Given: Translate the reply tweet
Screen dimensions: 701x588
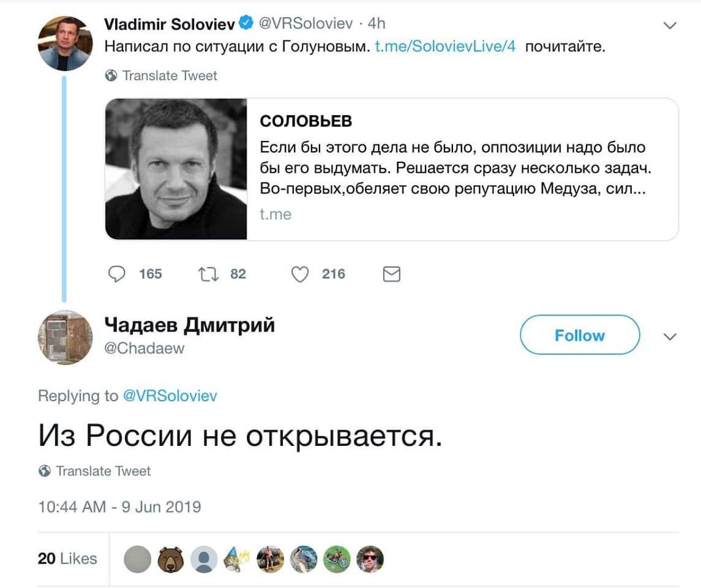Looking at the screenshot, I should 103,471.
